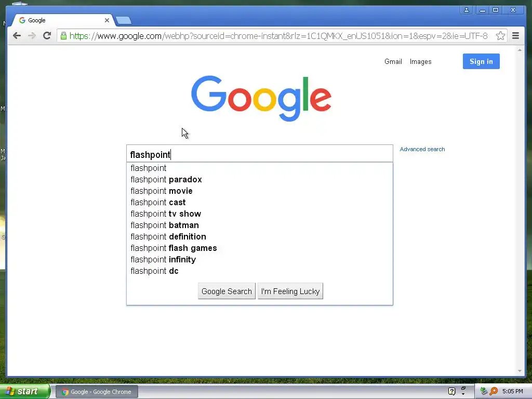Reload the page with the refresh icon

[x=47, y=36]
